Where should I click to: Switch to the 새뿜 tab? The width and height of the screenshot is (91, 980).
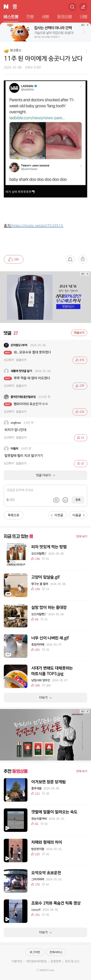[45, 17]
